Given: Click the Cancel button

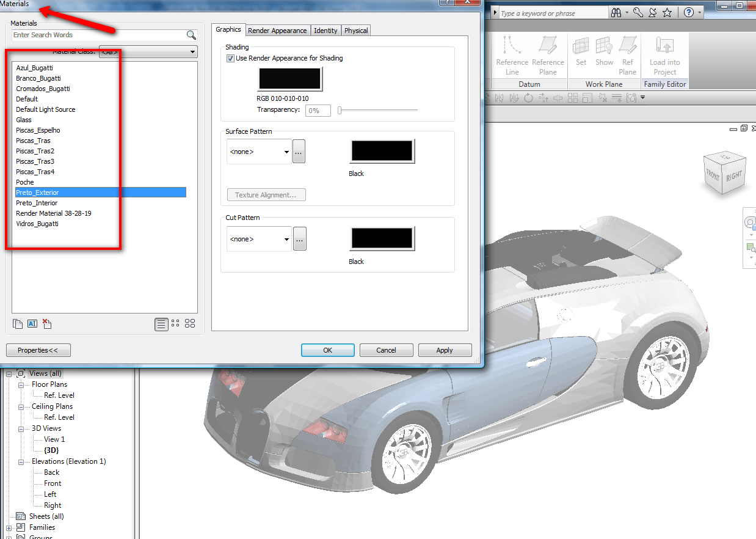Looking at the screenshot, I should point(386,350).
